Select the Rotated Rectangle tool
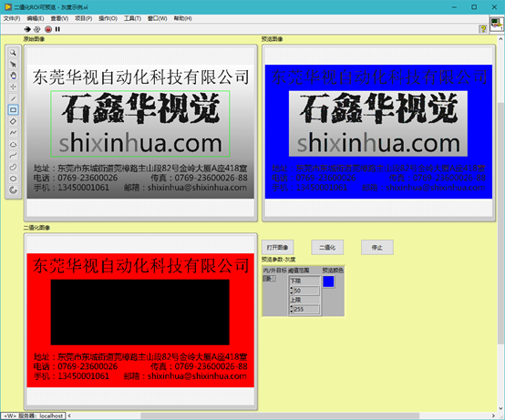 coord(13,121)
